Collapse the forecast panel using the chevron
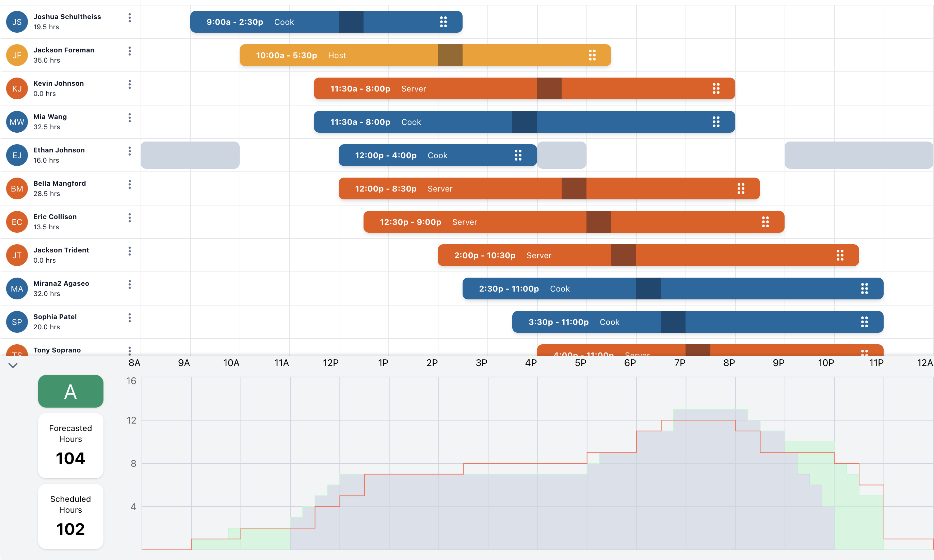Image resolution: width=934 pixels, height=560 pixels. pos(13,365)
